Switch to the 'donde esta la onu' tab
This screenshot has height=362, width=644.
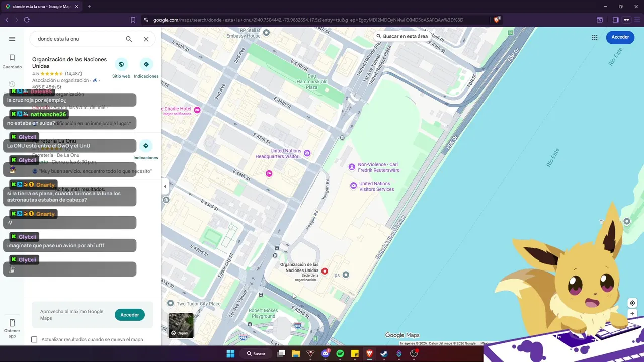tap(41, 6)
